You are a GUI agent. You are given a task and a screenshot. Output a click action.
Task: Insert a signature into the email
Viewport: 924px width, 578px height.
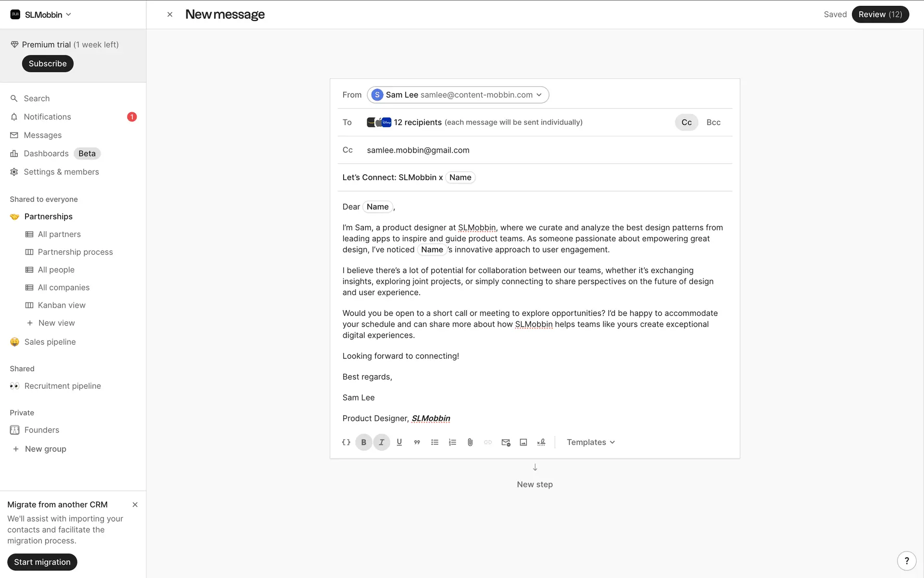pos(541,442)
